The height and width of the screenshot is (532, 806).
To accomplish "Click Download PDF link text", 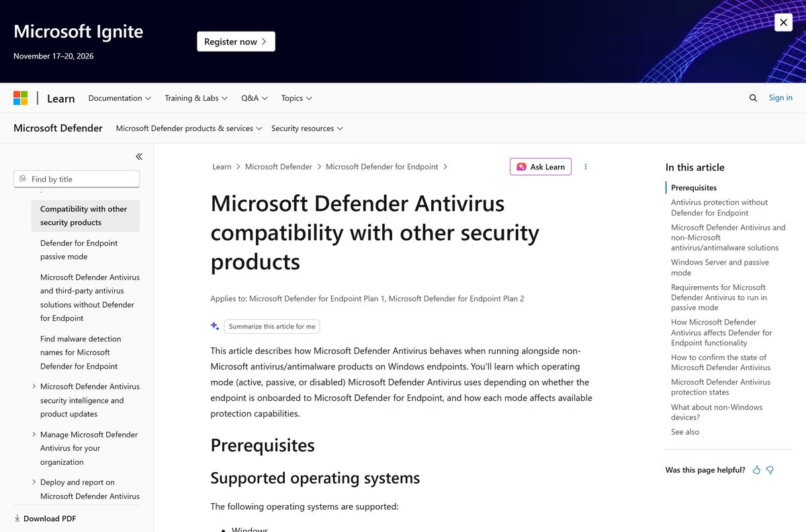I will [50, 519].
